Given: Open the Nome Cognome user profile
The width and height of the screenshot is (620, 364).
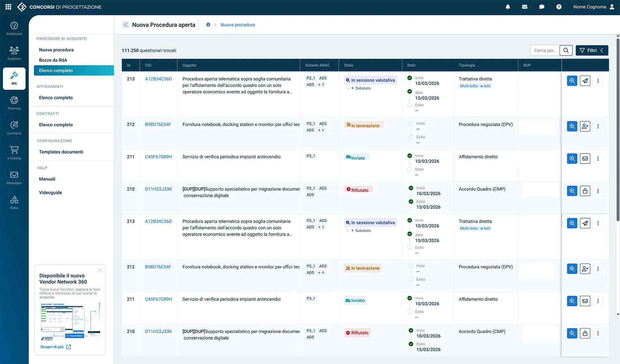Looking at the screenshot, I should [x=594, y=7].
